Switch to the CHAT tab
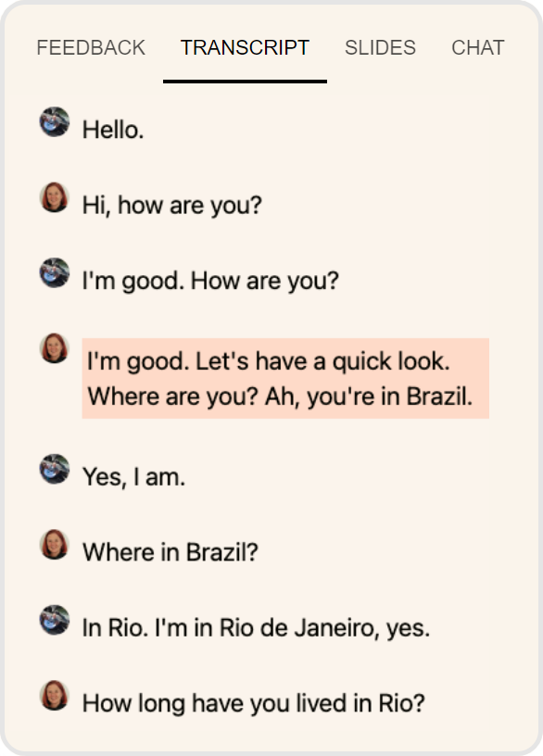 pos(478,47)
